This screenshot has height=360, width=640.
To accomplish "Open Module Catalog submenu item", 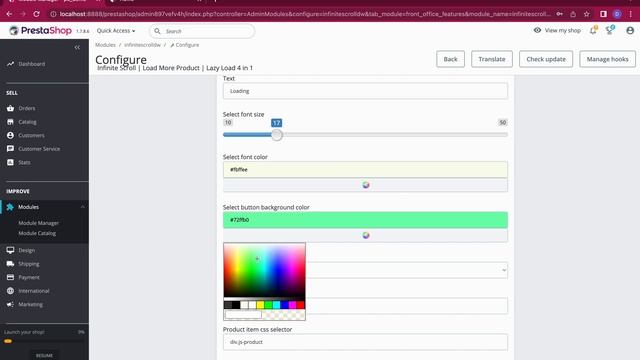I will coord(37,233).
